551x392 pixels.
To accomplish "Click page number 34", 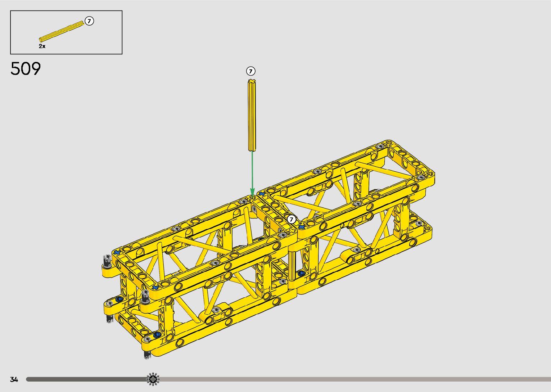I will [x=14, y=379].
